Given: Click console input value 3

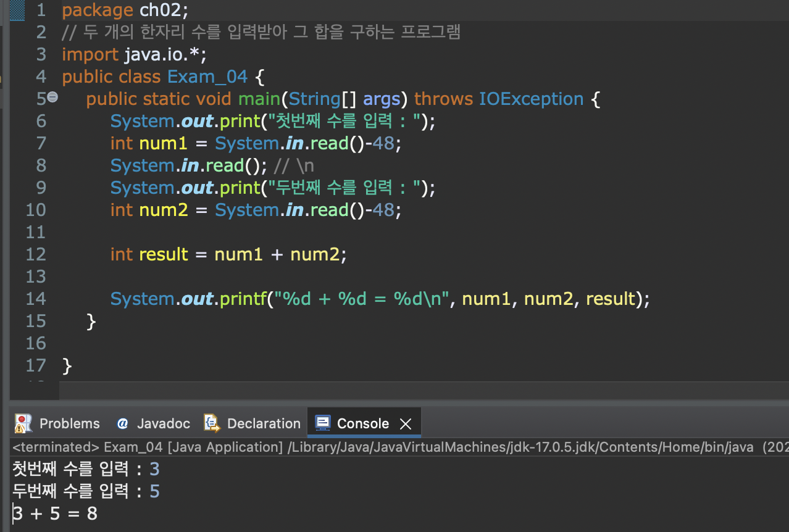Looking at the screenshot, I should click(154, 469).
